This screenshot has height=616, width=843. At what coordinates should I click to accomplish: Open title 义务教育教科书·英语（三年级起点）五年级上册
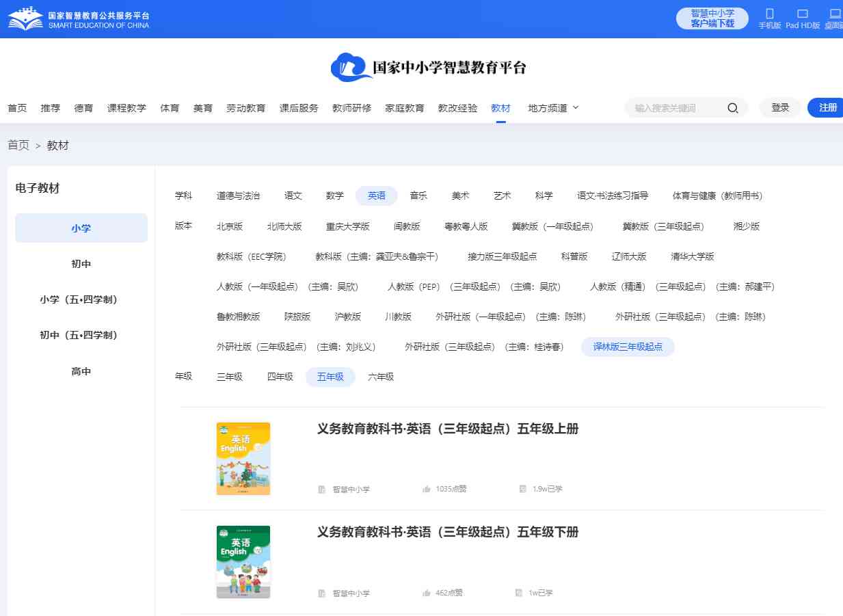pyautogui.click(x=448, y=429)
